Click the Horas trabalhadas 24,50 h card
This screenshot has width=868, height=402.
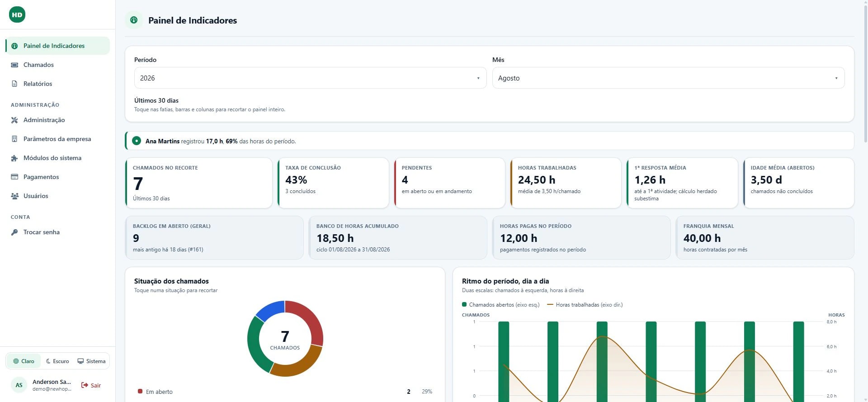tap(566, 183)
